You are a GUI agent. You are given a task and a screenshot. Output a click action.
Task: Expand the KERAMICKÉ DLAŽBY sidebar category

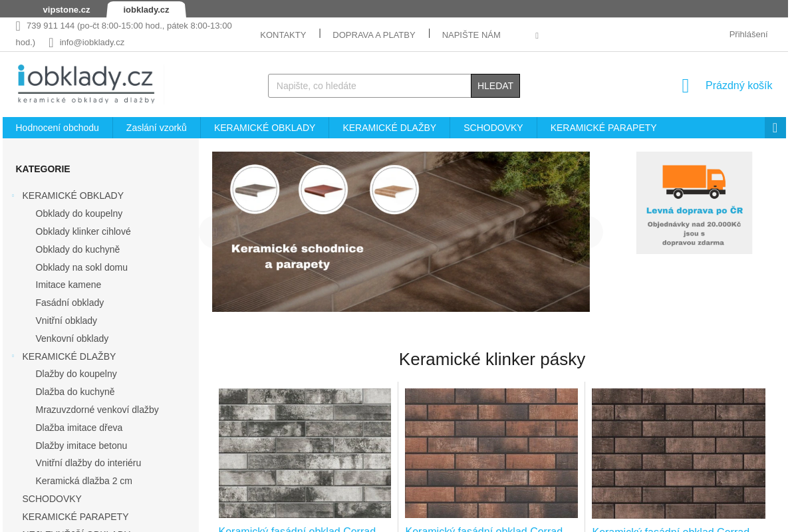pos(12,356)
